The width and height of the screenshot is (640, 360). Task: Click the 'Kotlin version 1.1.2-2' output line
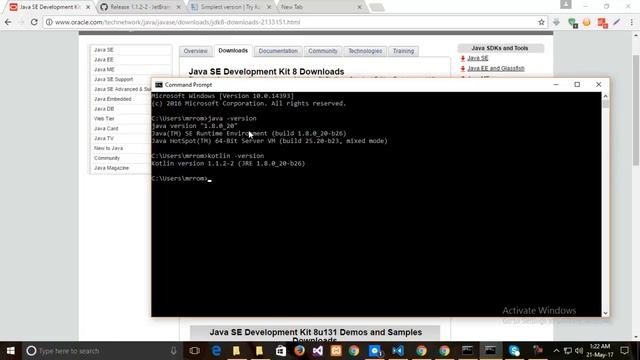tap(228, 163)
